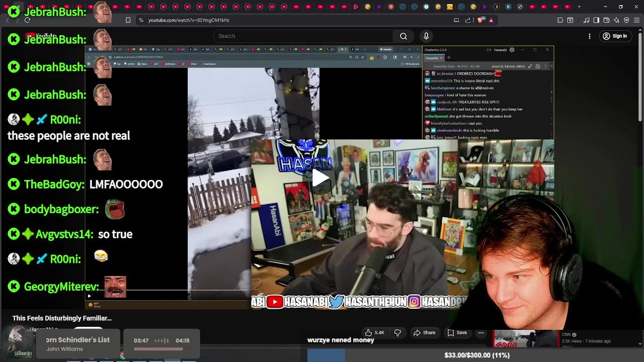Click the page vertical scrollbar
Screen dimensions: 644x362
coord(640,75)
